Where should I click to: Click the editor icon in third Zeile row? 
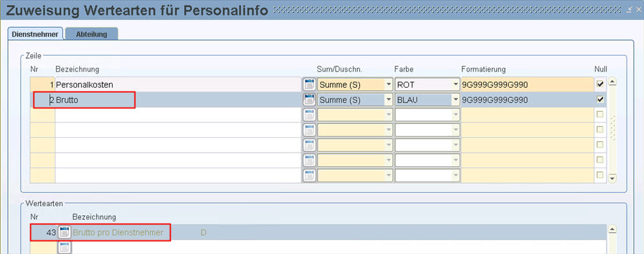309,115
